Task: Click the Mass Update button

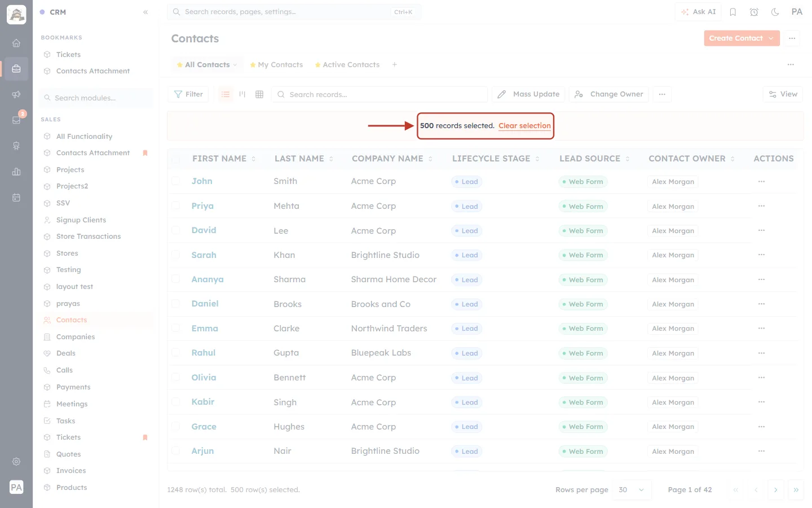Action: pyautogui.click(x=528, y=94)
